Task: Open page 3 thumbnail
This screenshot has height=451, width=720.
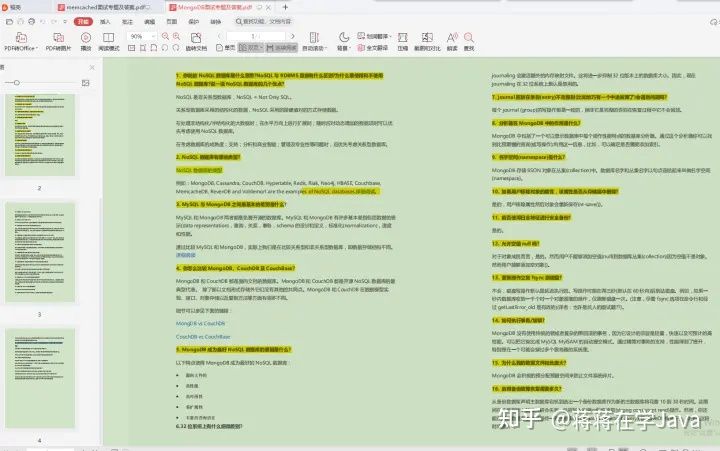Action: (x=40, y=252)
